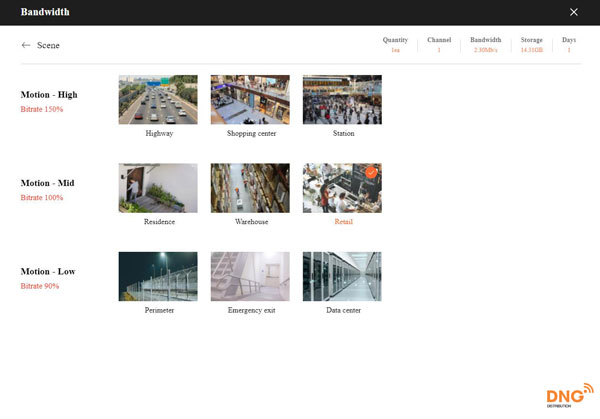600x419 pixels.
Task: Click the Bitrate 90% text
Action: click(x=40, y=286)
